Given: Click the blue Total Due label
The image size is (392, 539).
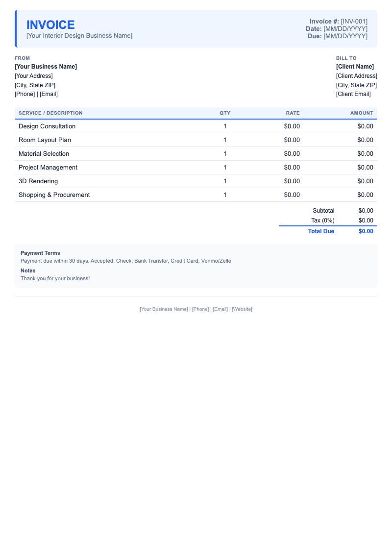Looking at the screenshot, I should click(x=321, y=231).
